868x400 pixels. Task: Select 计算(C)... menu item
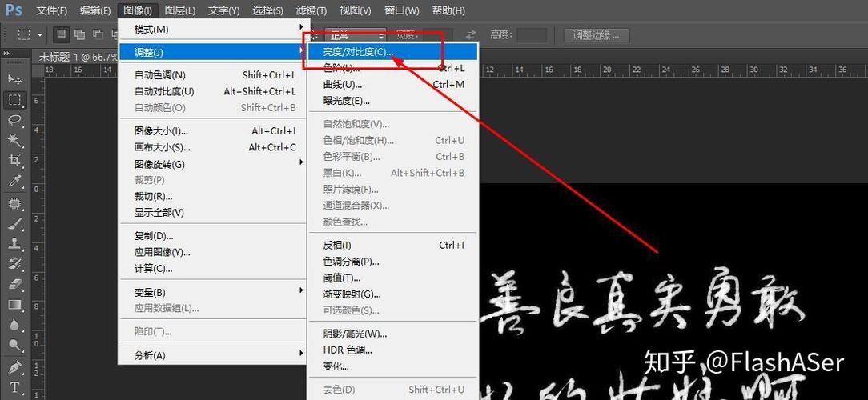(212, 268)
